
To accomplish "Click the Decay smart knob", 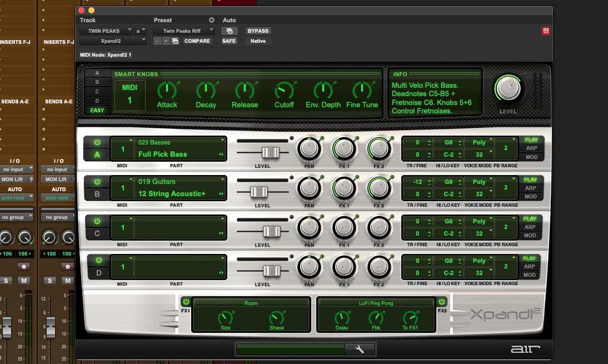I will click(x=206, y=91).
